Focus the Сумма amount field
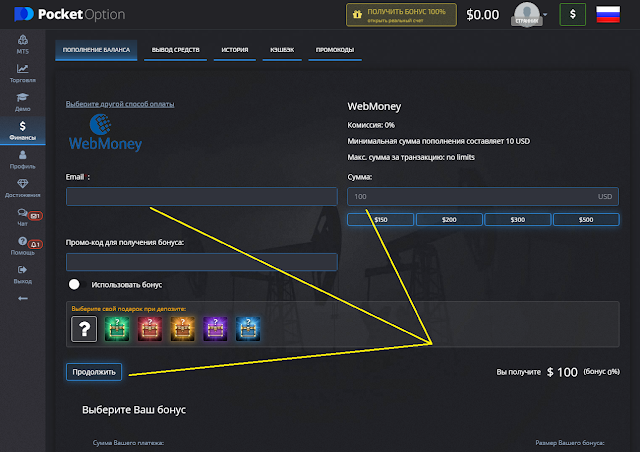The height and width of the screenshot is (452, 640). click(x=483, y=196)
